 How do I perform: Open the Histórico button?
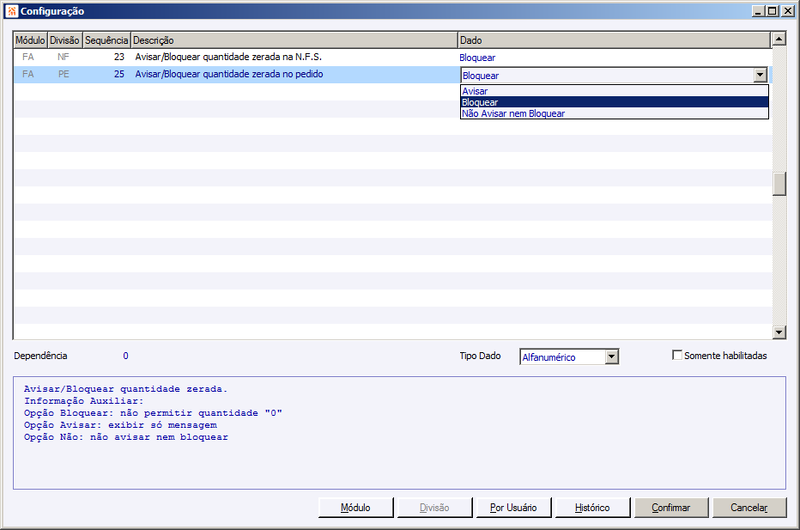coord(592,508)
